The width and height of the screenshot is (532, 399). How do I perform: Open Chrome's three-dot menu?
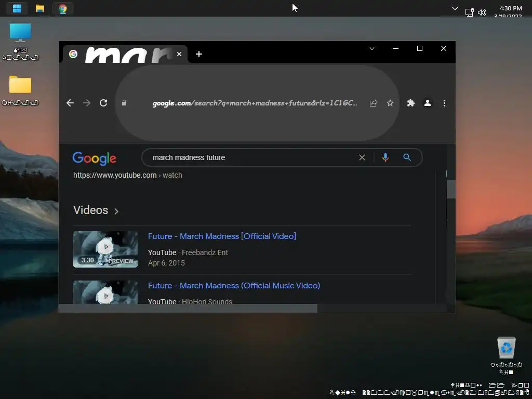pyautogui.click(x=444, y=103)
